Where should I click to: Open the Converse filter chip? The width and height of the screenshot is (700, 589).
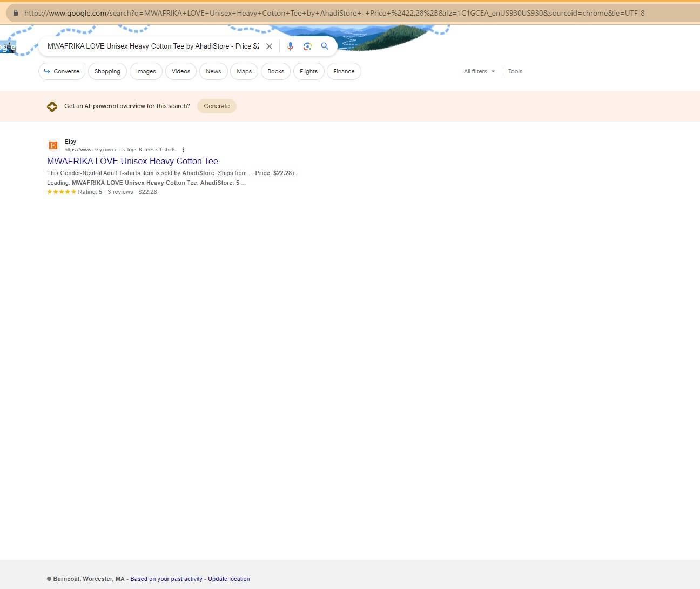[x=62, y=71]
